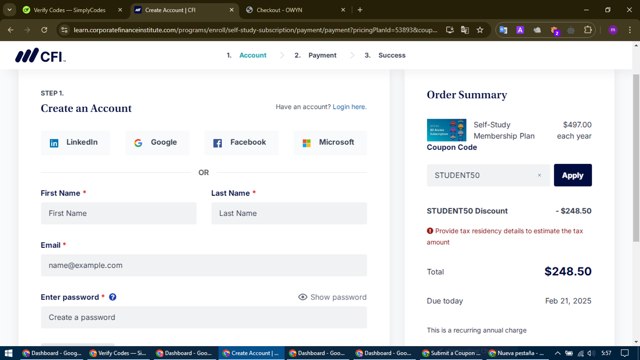Open the password help question icon
The height and width of the screenshot is (360, 640).
coord(113,297)
